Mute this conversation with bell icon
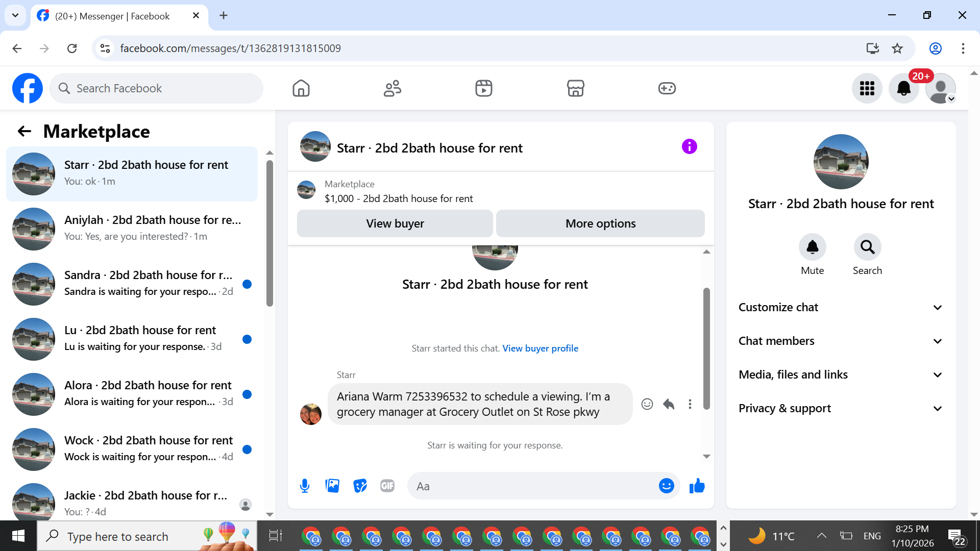This screenshot has width=980, height=551. [812, 247]
